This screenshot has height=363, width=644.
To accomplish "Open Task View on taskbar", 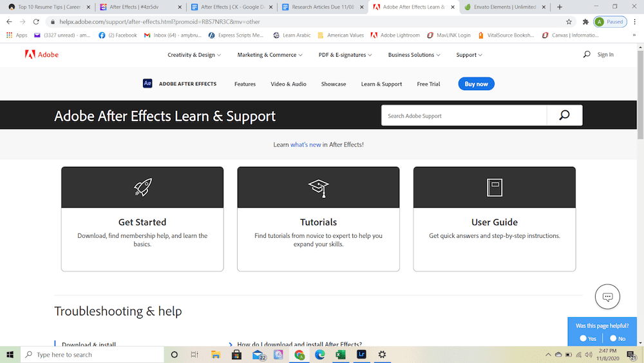I will coord(194,355).
